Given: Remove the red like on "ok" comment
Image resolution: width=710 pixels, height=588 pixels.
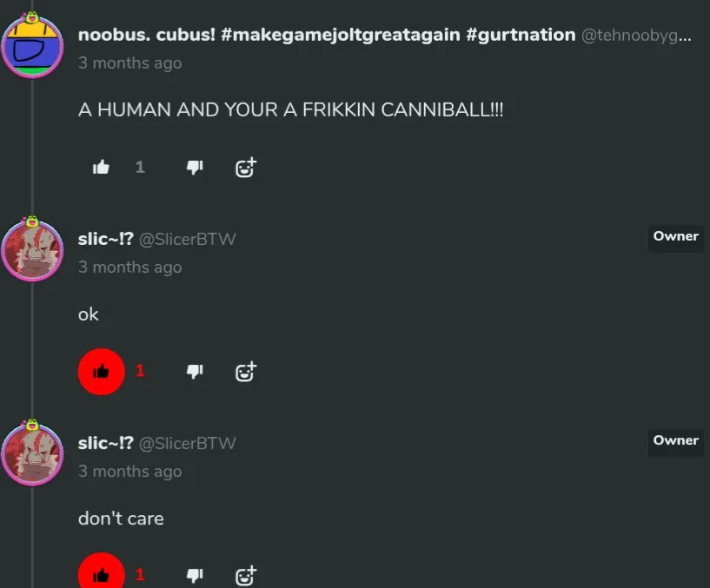Looking at the screenshot, I should pyautogui.click(x=101, y=372).
